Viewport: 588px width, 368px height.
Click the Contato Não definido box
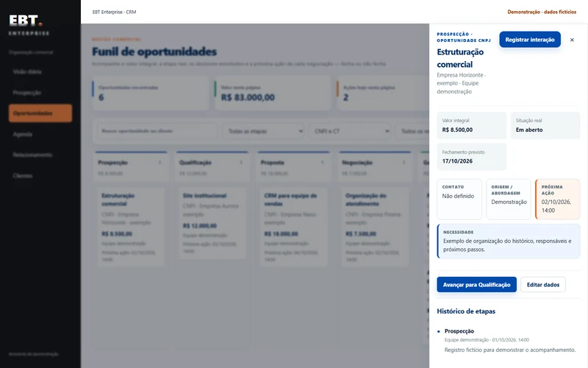459,199
